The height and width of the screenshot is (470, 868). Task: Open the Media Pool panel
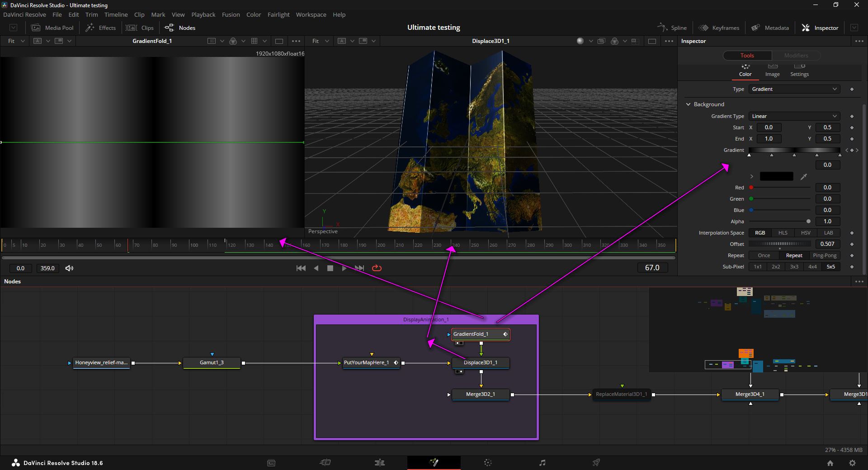click(52, 28)
